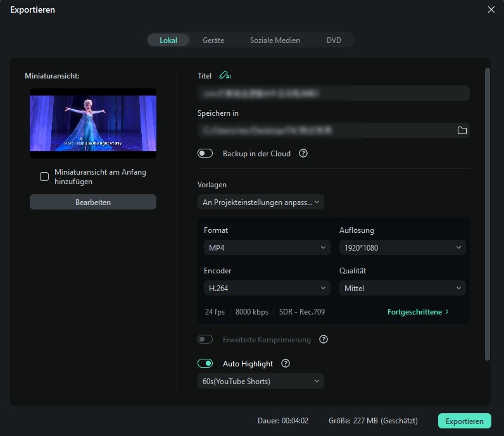The width and height of the screenshot is (504, 436).
Task: Click the SDR - Rec.709 text
Action: pyautogui.click(x=302, y=312)
